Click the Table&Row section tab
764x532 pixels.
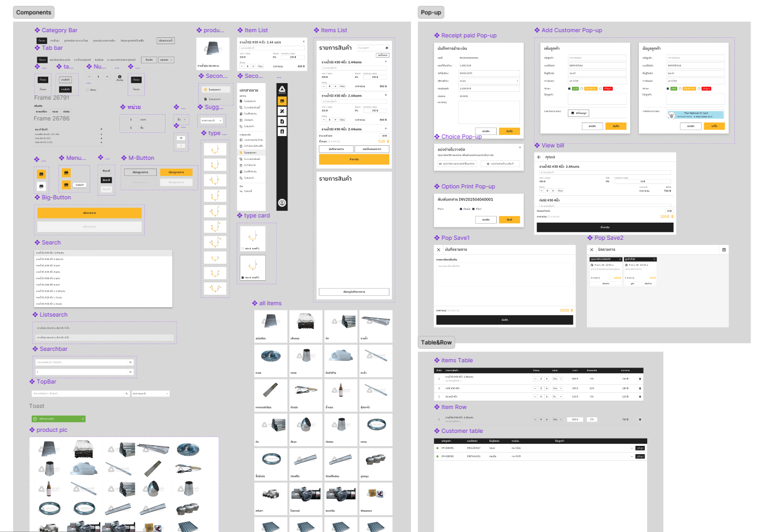coord(436,342)
